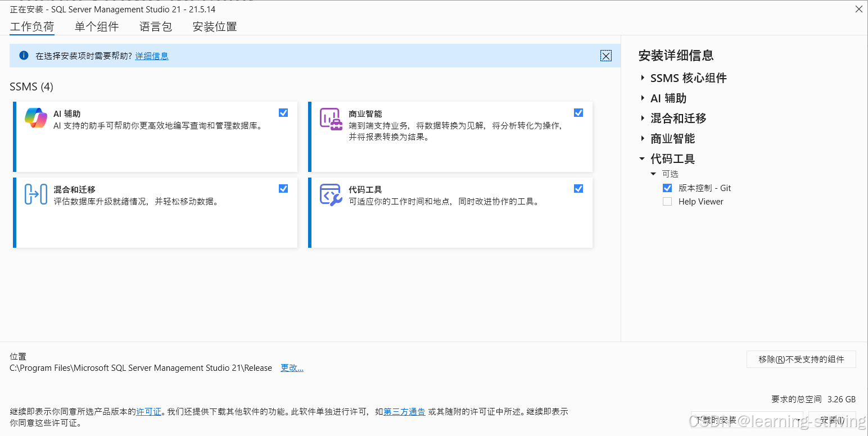Screen dimensions: 868x436
Task: Switch to the 工作负荷 tab
Action: pyautogui.click(x=32, y=26)
